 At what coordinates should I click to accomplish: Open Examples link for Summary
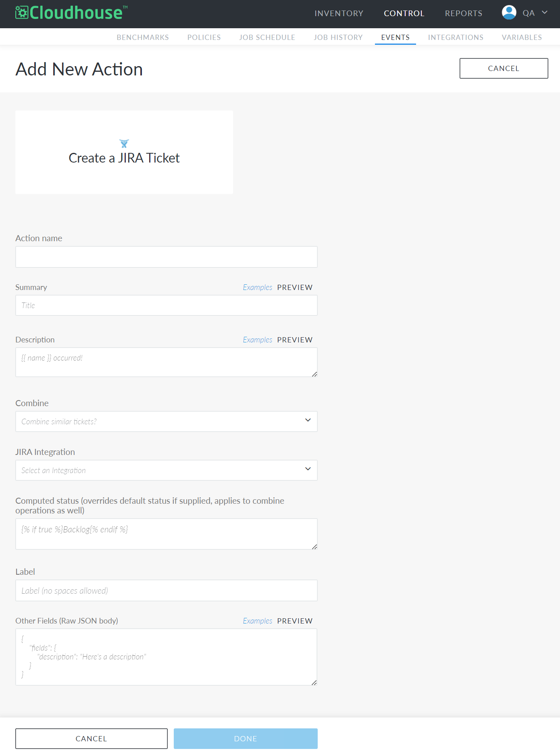[x=258, y=287]
